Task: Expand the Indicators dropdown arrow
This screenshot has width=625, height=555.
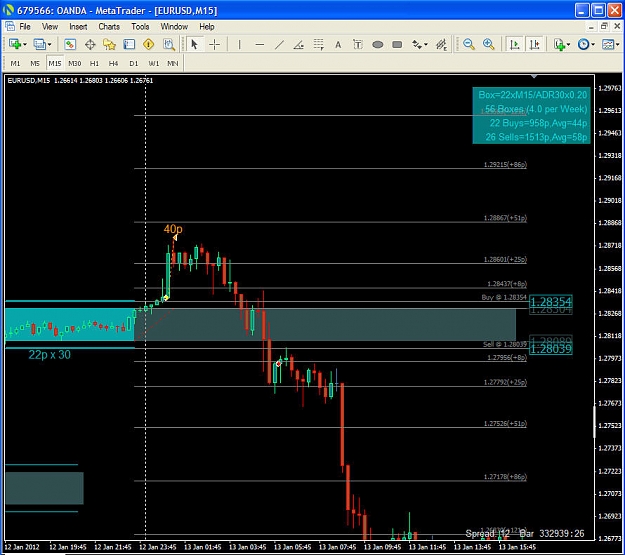Action: tap(568, 44)
